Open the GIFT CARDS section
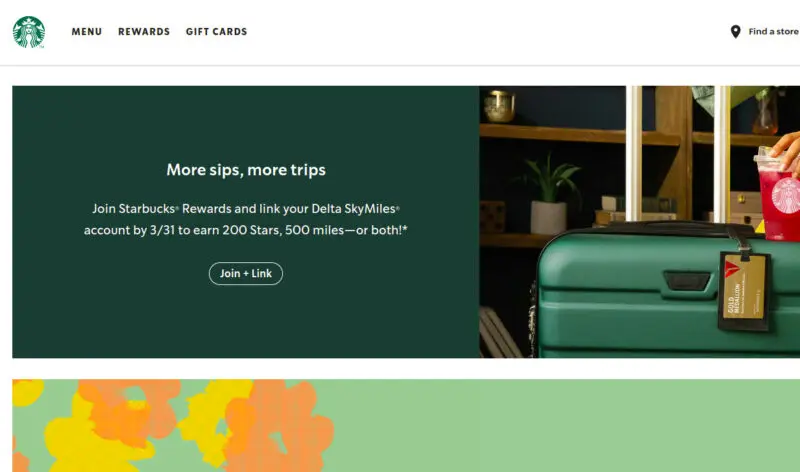Screen dimensions: 800x472 pos(216,32)
